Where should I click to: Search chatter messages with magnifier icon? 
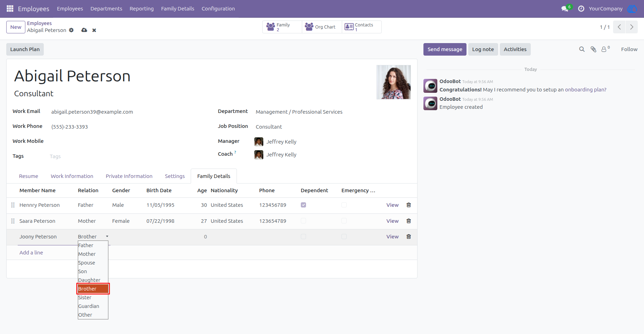tap(582, 49)
